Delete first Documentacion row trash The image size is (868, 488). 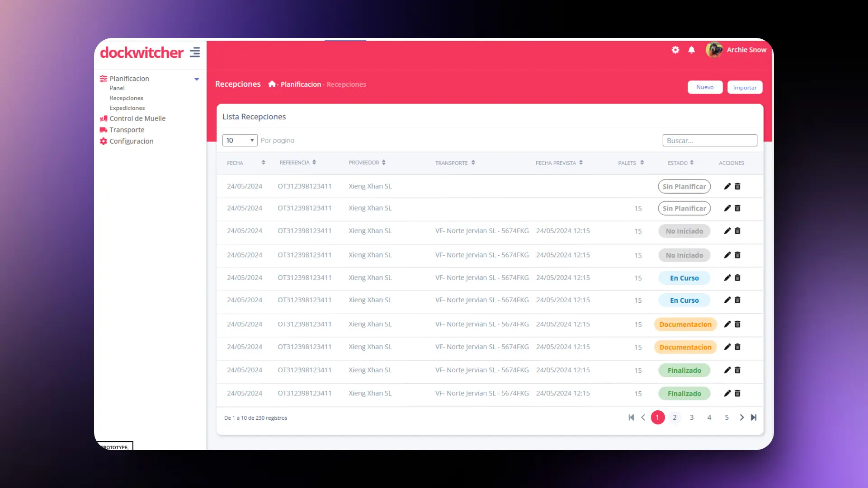click(737, 324)
